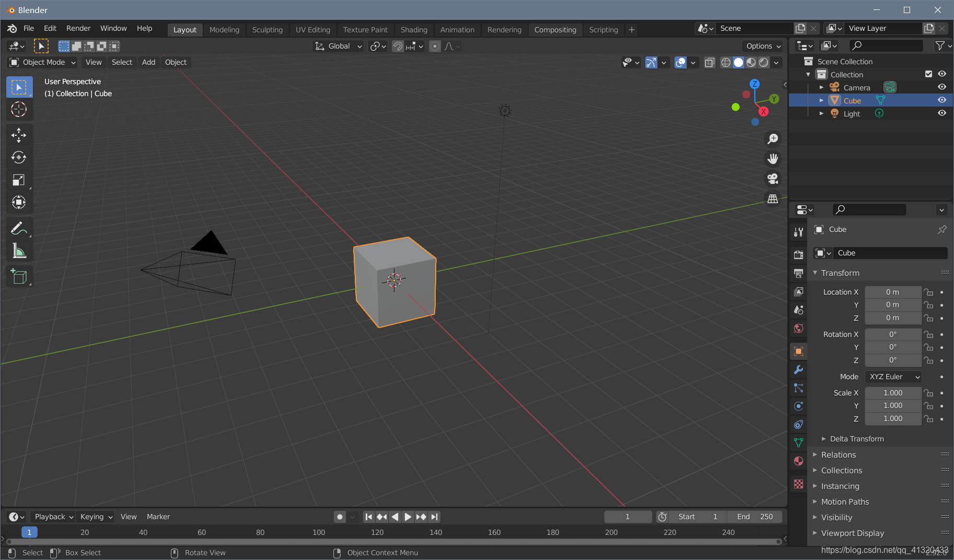Viewport: 954px width, 560px height.
Task: Jump to the timeline end frame
Action: [x=434, y=517]
